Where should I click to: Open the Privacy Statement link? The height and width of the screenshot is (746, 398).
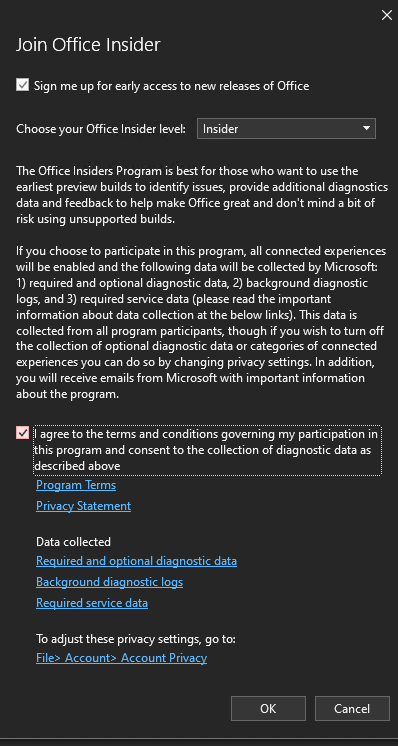click(x=84, y=506)
